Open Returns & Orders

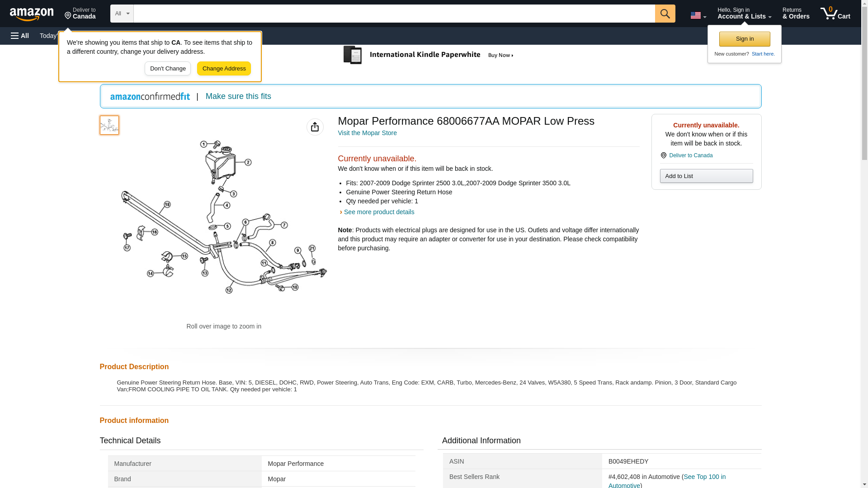pyautogui.click(x=796, y=14)
